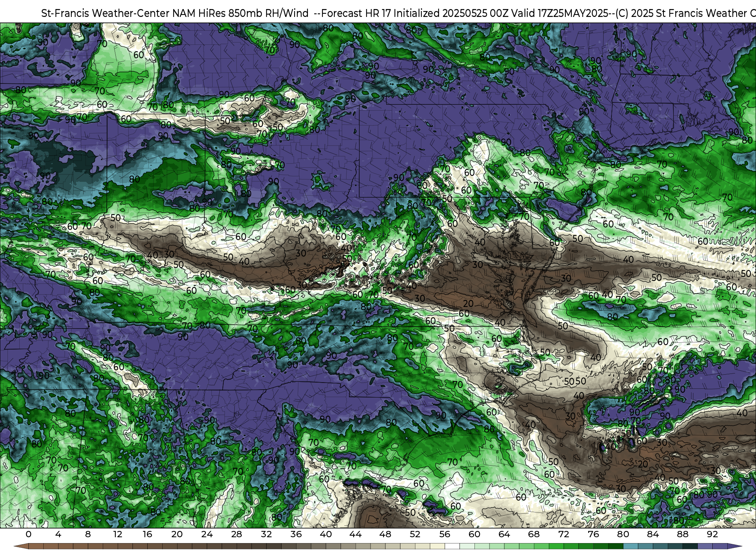This screenshot has height=551, width=756.
Task: Click the teal-blue swatch below label 80
Action: click(630, 547)
